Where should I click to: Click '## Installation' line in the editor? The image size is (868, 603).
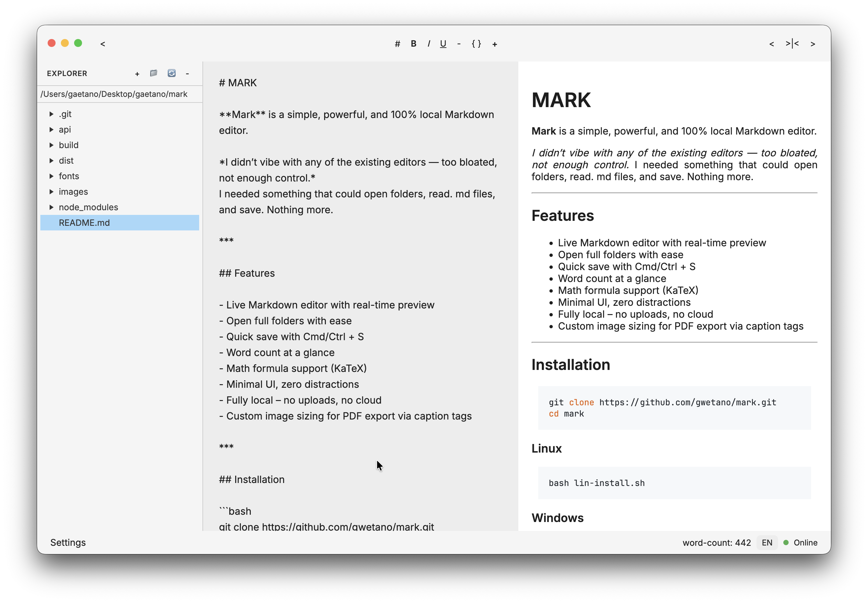point(252,479)
